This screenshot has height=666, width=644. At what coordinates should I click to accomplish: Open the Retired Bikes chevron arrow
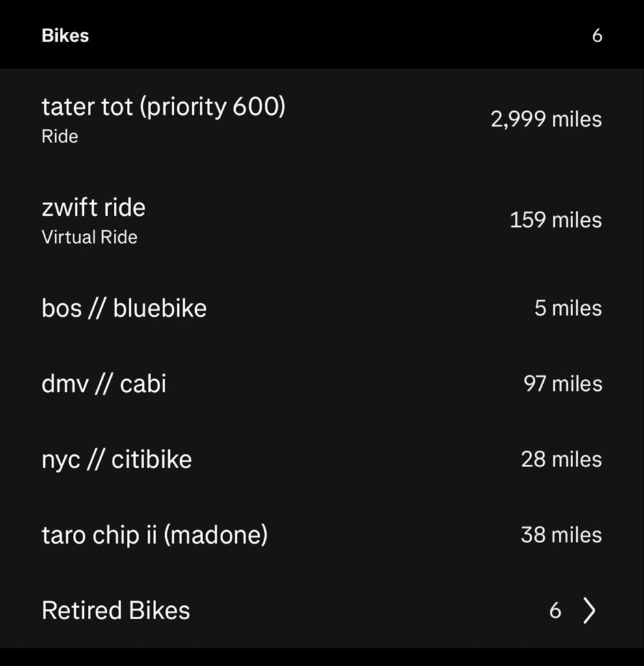point(589,611)
